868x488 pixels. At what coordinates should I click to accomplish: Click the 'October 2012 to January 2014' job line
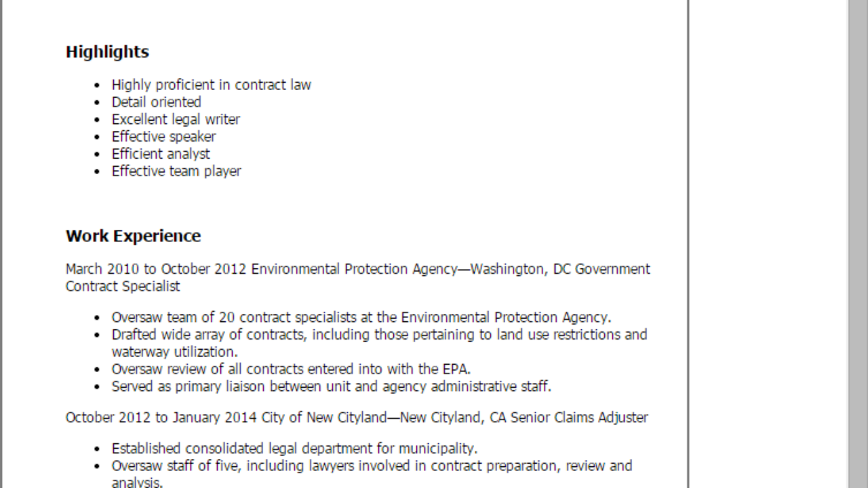(357, 418)
